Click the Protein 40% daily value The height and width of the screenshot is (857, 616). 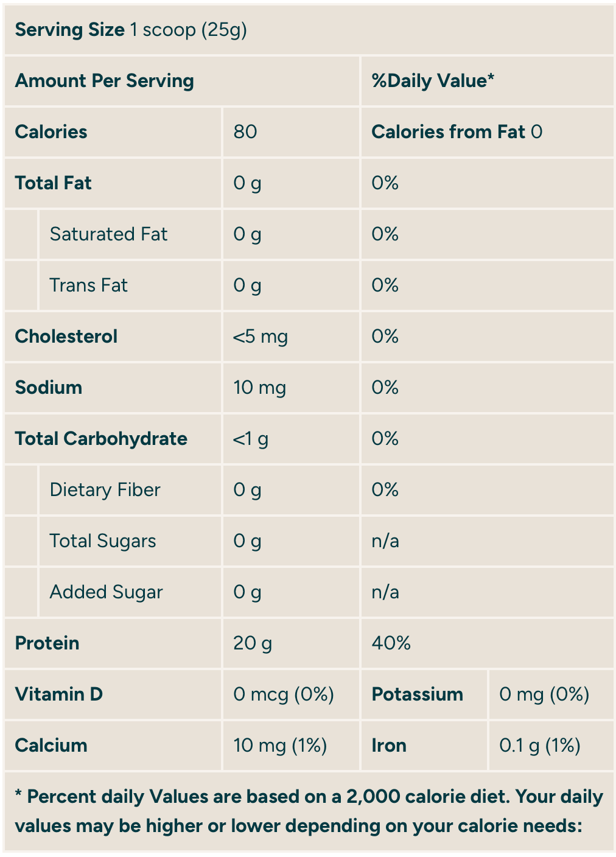pyautogui.click(x=391, y=643)
